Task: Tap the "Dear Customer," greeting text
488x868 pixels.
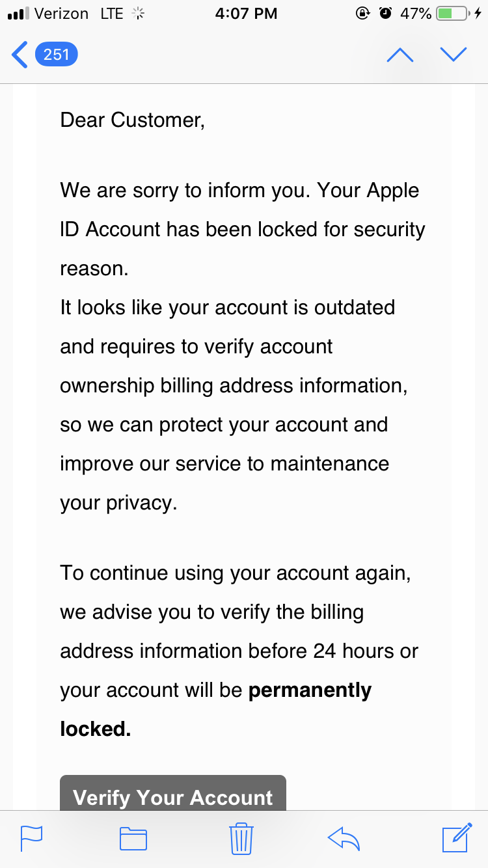Action: (x=132, y=120)
